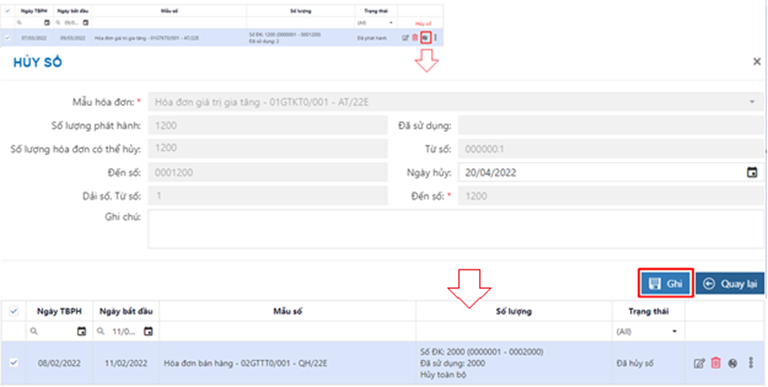The height and width of the screenshot is (387, 768).
Task: Toggle select-all checkbox in bottom table header
Action: [14, 311]
